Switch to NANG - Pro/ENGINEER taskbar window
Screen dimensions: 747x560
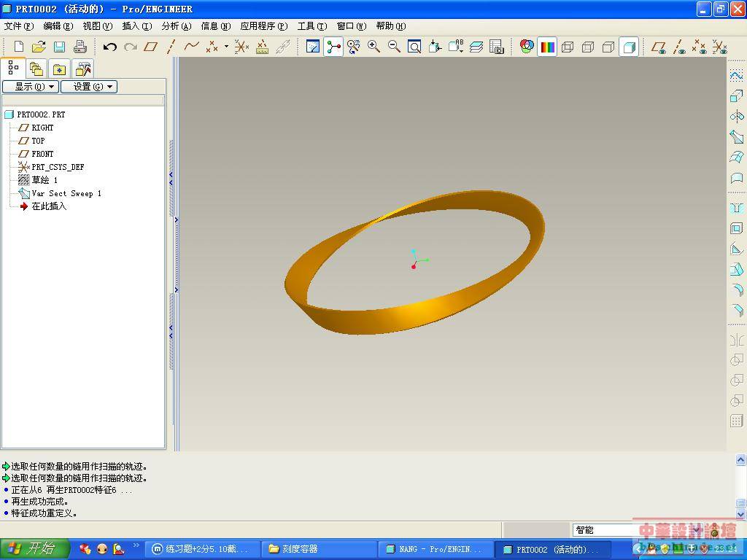435,549
